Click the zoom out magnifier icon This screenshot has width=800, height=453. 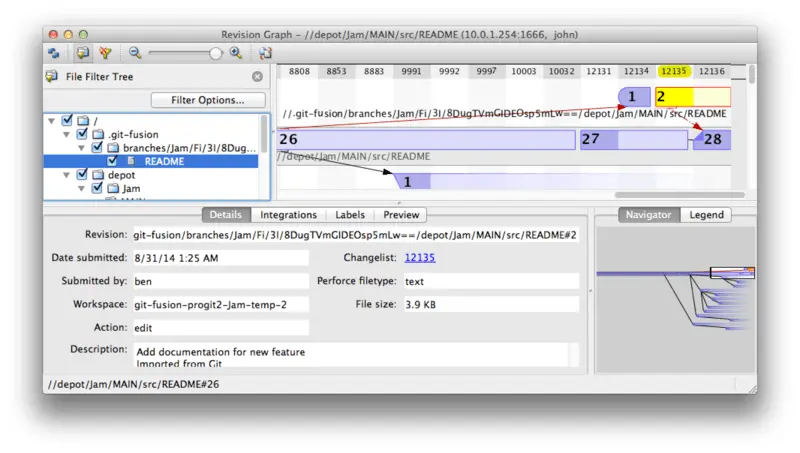click(135, 53)
